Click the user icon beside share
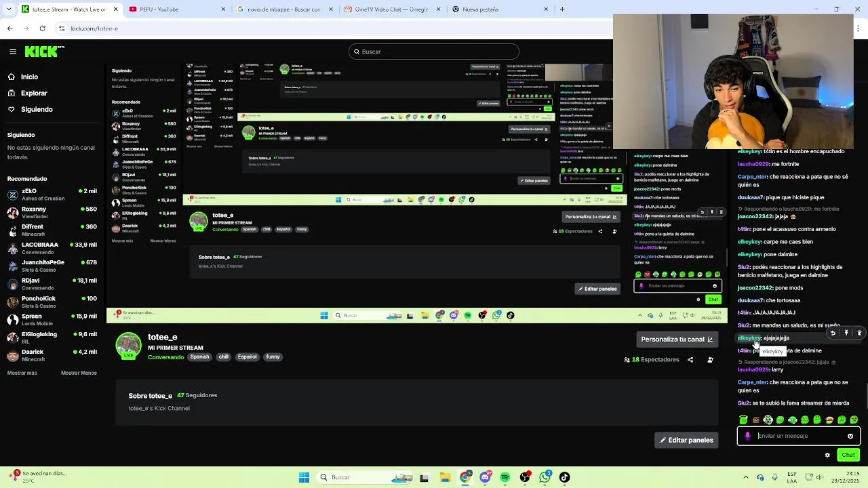This screenshot has width=868, height=488. (x=710, y=360)
